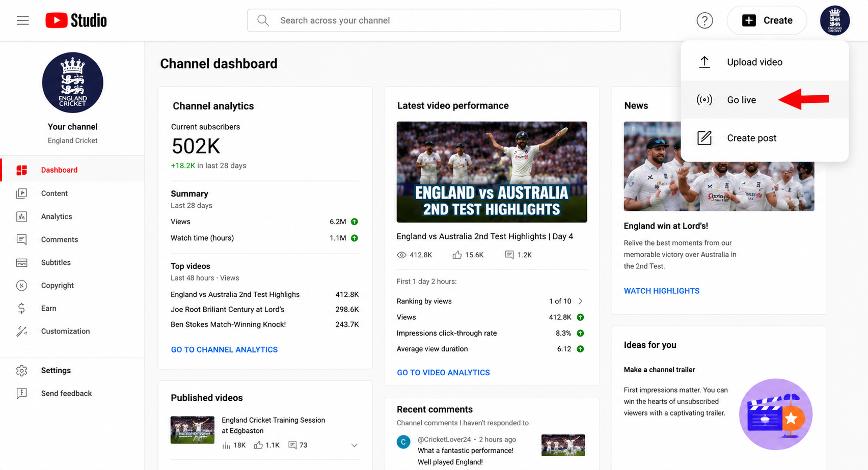Screen dimensions: 868x470
Task: Click the @CricketLover24 commenter avatar
Action: point(403,442)
